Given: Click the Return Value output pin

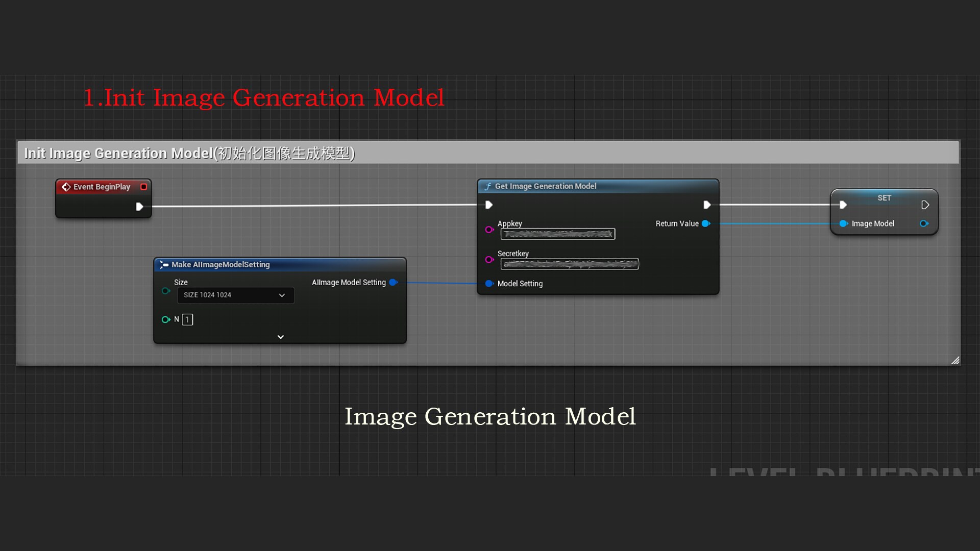Looking at the screenshot, I should click(706, 223).
